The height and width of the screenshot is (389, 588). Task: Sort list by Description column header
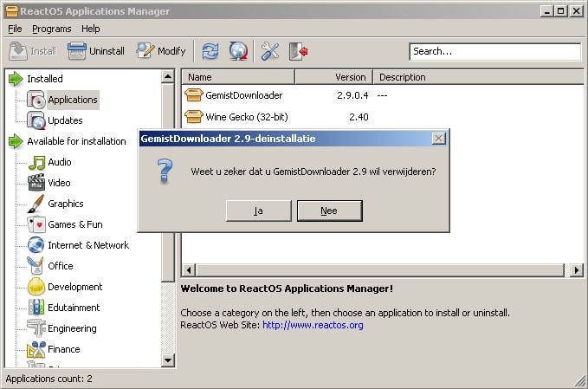[x=479, y=77]
